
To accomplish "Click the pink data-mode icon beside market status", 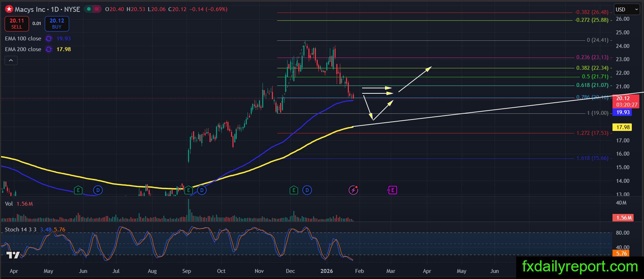I will tap(97, 9).
